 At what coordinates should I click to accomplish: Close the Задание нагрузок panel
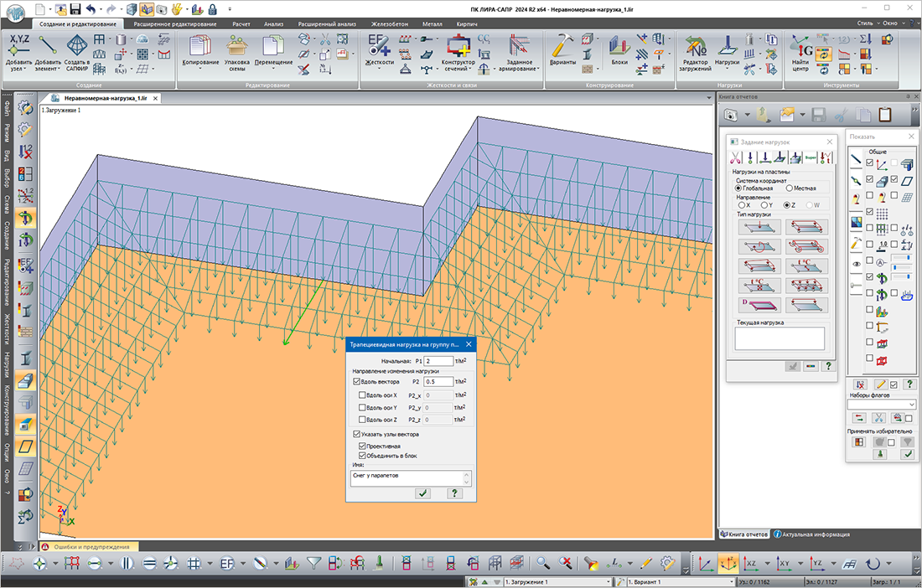(x=830, y=142)
